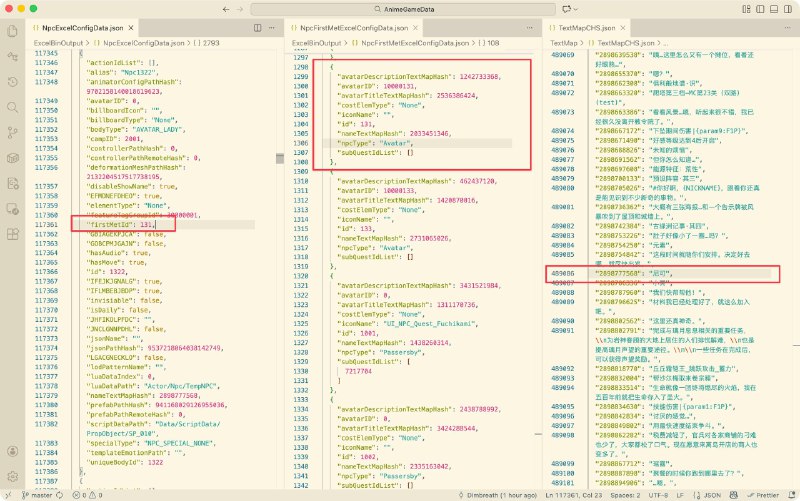Viewport: 800px width, 501px height.
Task: Click the notification bell in status bar
Action: [787, 494]
